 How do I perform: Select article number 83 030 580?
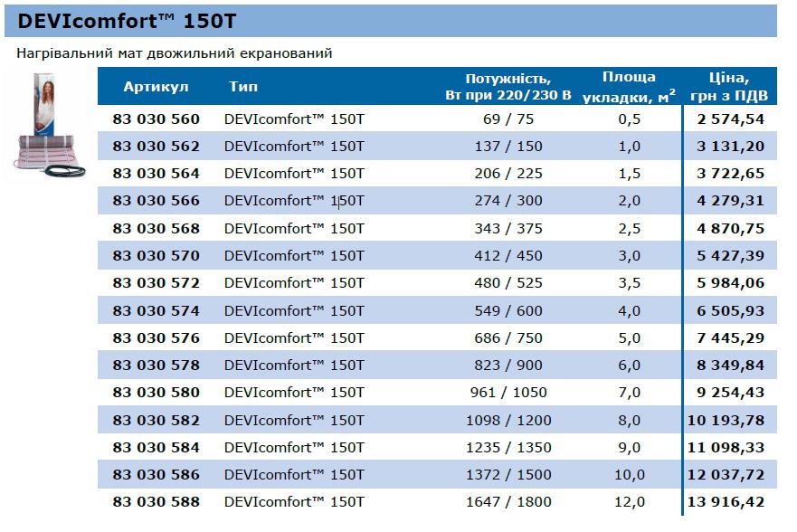pos(156,393)
